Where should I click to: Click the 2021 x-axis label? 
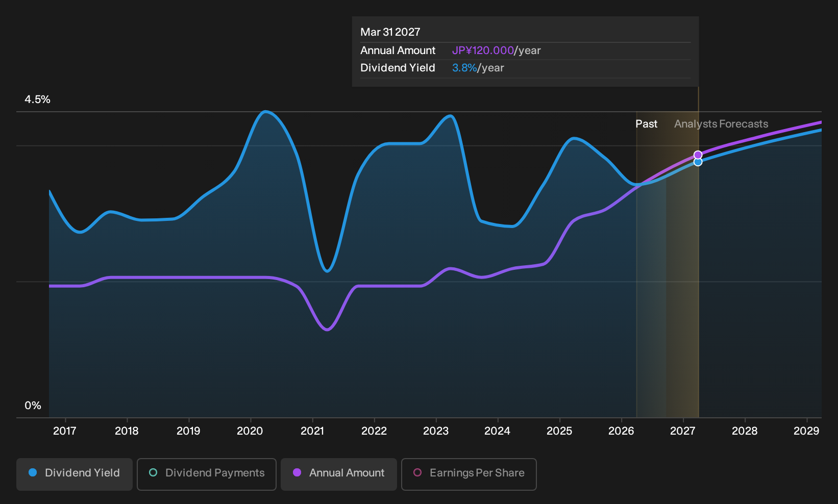click(x=312, y=431)
